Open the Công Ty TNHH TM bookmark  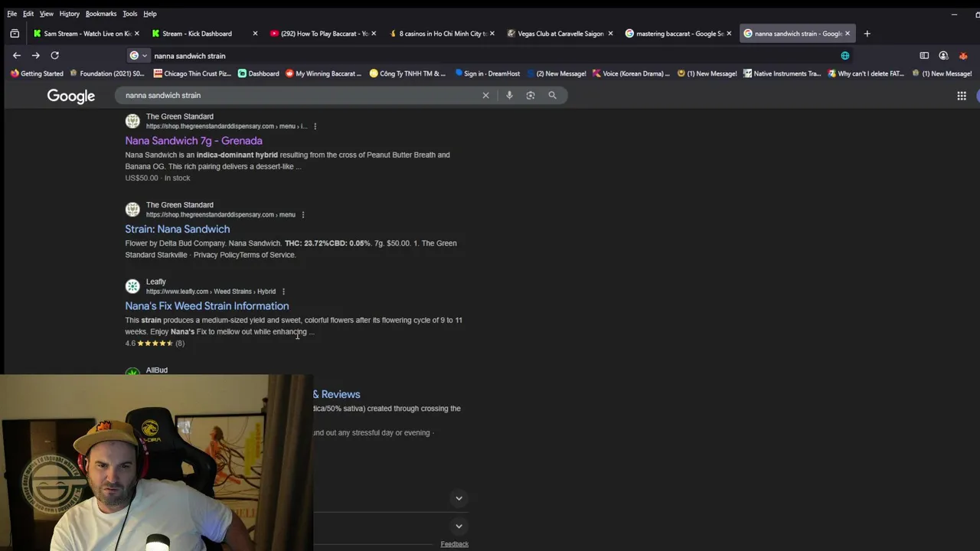pos(407,73)
